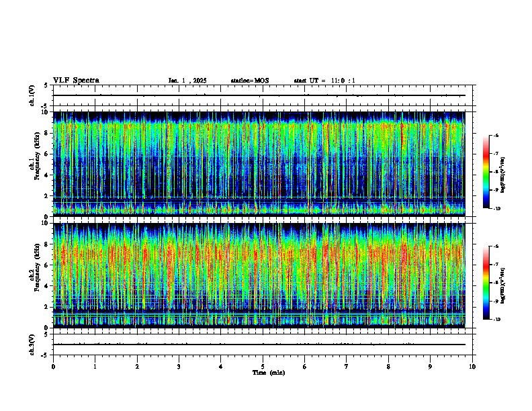Image resolution: width=532 pixels, height=411 pixels.
Task: Click the "ch.1(V)" axis label at top
Action: tap(32, 95)
